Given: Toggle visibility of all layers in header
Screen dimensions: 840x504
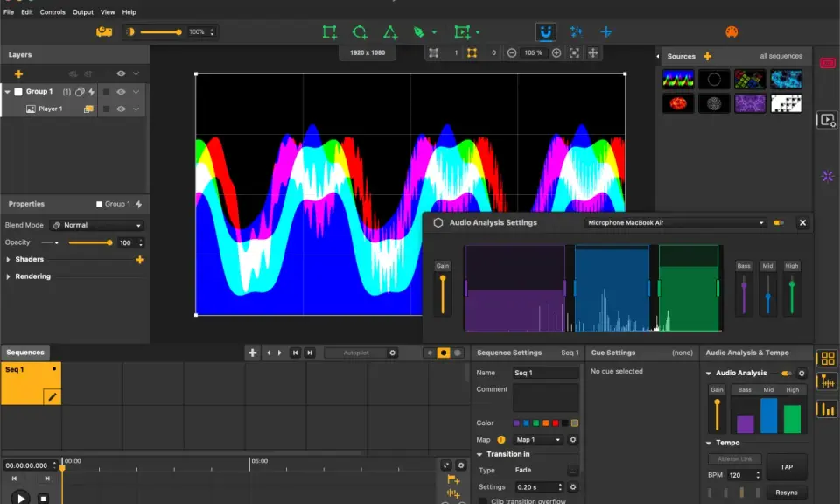Looking at the screenshot, I should coord(121,73).
